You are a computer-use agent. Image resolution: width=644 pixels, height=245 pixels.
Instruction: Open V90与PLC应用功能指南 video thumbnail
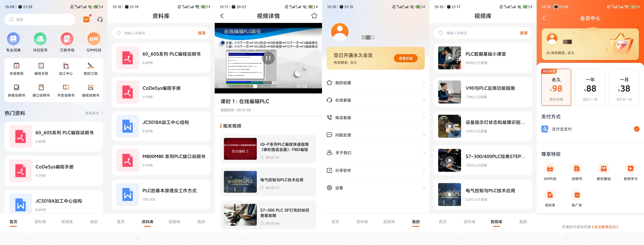pos(449,92)
